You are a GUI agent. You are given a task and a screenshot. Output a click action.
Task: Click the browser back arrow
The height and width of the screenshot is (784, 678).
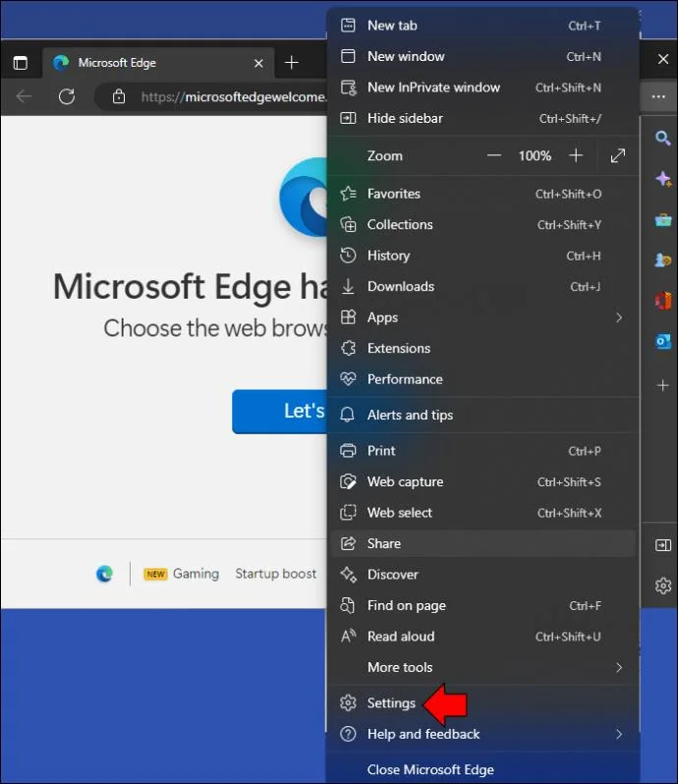coord(24,96)
